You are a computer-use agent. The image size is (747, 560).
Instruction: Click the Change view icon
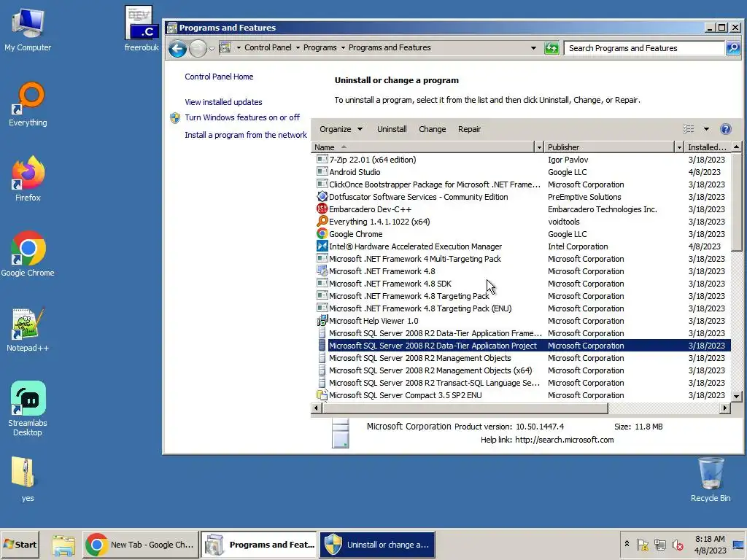pos(689,129)
